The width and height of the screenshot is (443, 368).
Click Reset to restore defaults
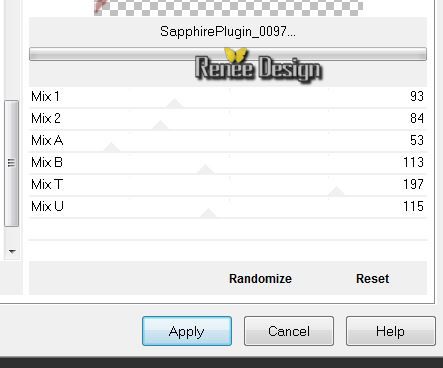(372, 279)
